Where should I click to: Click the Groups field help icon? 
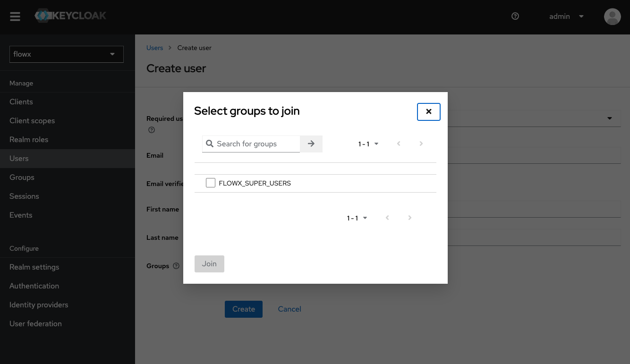coord(176,266)
